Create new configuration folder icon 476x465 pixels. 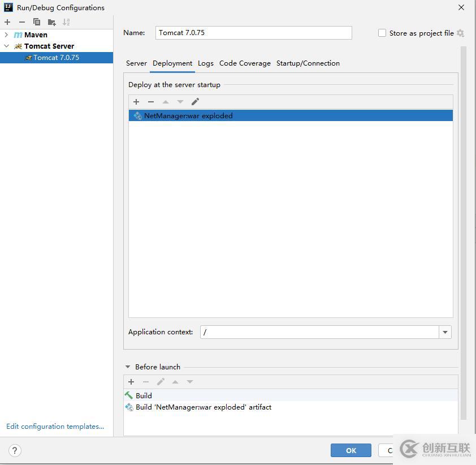[51, 22]
